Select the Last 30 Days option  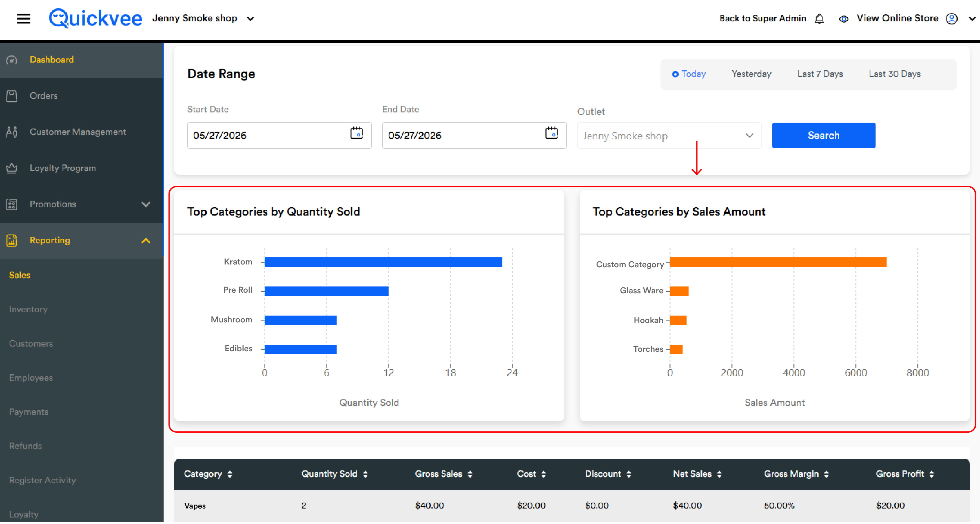[894, 74]
